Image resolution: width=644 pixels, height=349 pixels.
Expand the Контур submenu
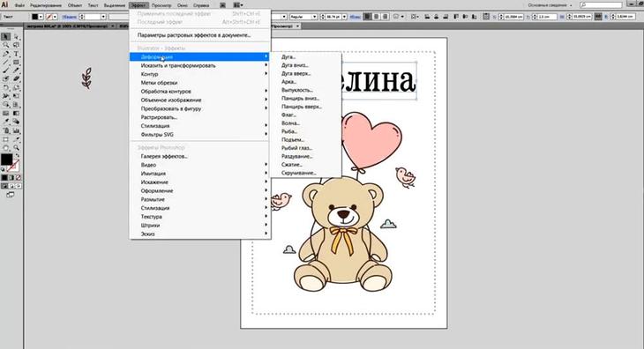(x=200, y=74)
